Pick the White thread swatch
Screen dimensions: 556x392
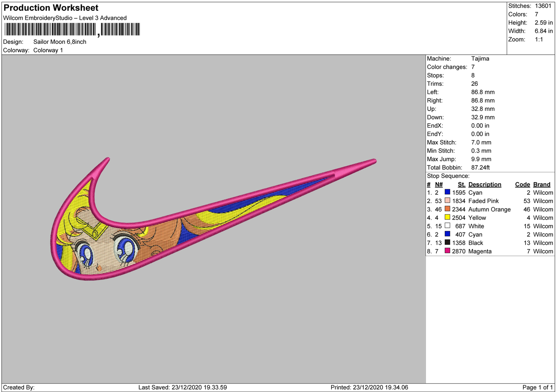tap(447, 226)
